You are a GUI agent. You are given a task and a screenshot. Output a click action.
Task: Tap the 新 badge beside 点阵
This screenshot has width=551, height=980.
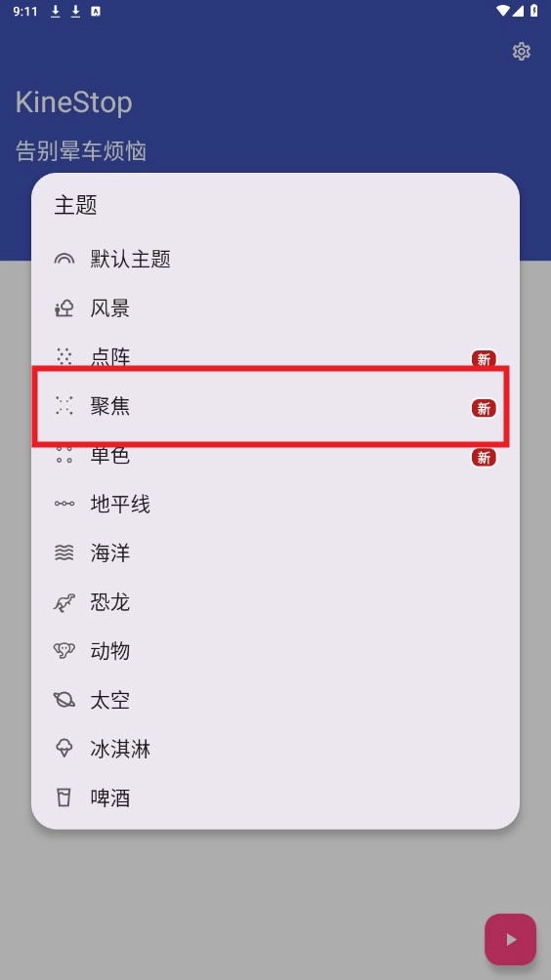click(484, 359)
